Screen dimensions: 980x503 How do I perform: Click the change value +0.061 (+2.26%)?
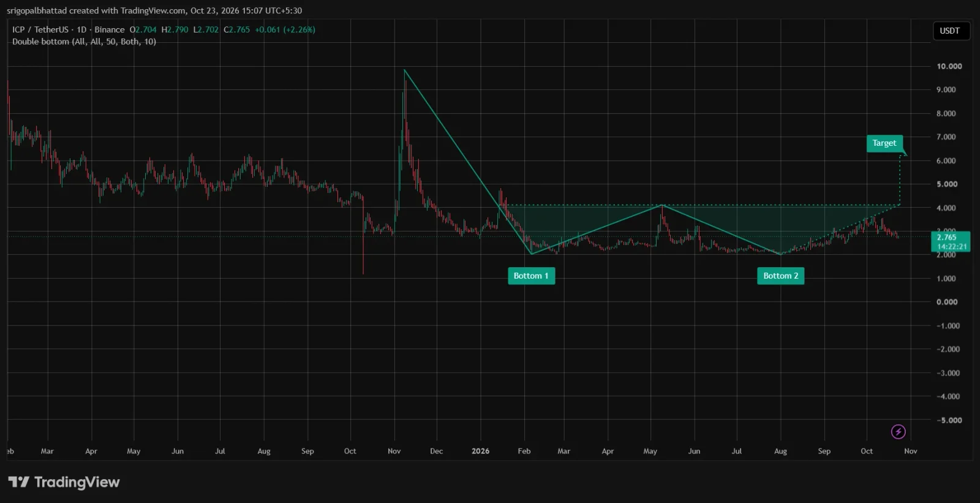pos(285,29)
